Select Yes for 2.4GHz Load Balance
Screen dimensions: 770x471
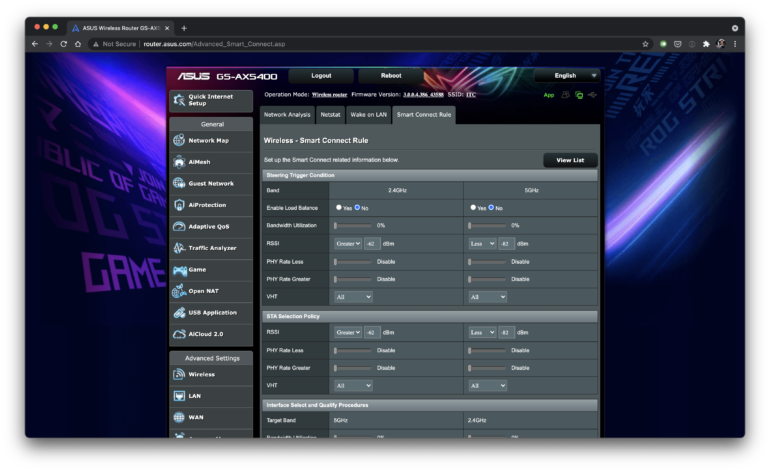point(338,207)
